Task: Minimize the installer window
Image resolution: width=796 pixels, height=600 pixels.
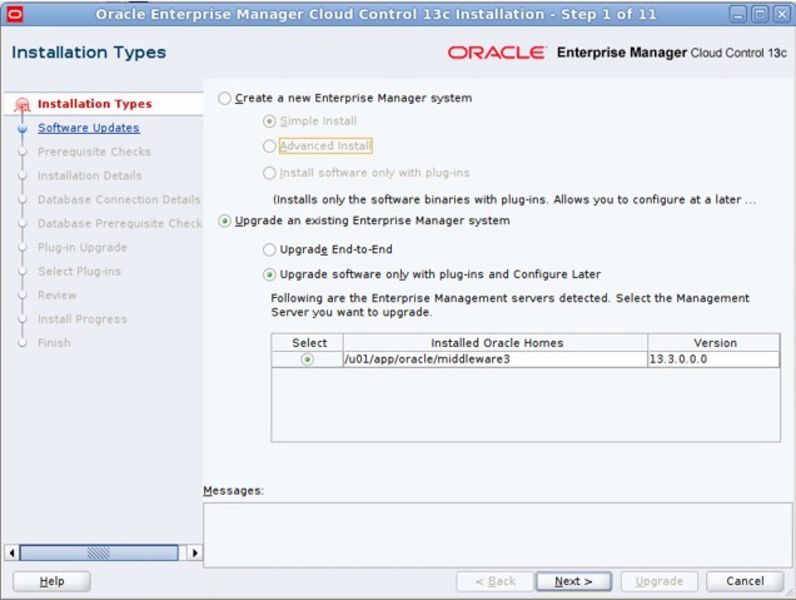Action: tap(738, 14)
